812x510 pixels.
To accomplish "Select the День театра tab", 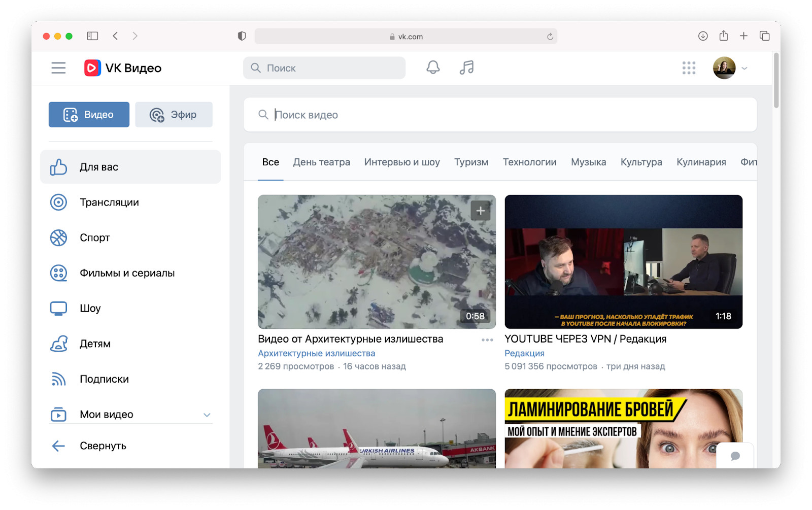I will click(x=321, y=162).
